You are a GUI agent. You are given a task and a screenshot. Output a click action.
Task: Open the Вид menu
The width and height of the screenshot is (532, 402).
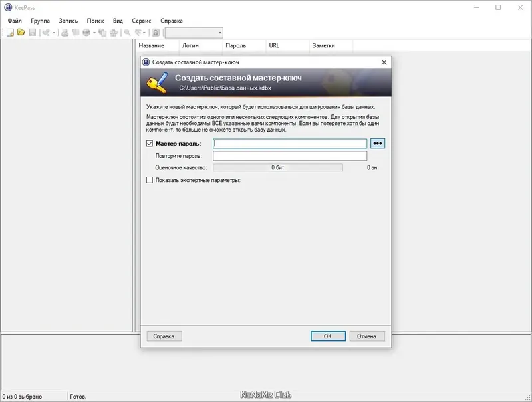pos(118,21)
